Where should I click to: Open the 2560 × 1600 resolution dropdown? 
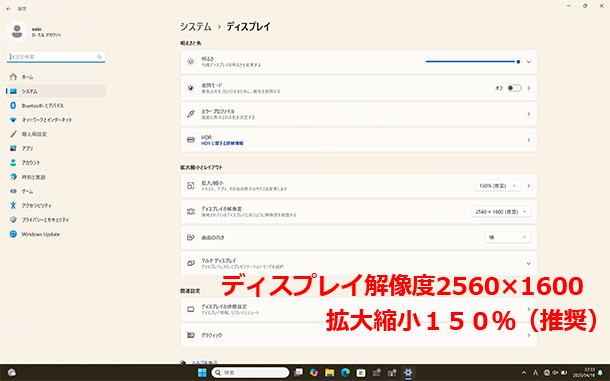[x=501, y=212]
